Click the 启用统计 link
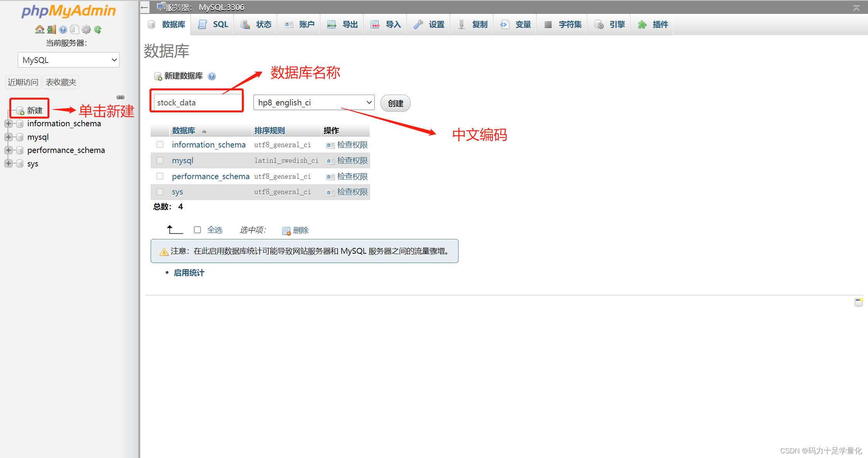The height and width of the screenshot is (458, 868). [x=189, y=273]
